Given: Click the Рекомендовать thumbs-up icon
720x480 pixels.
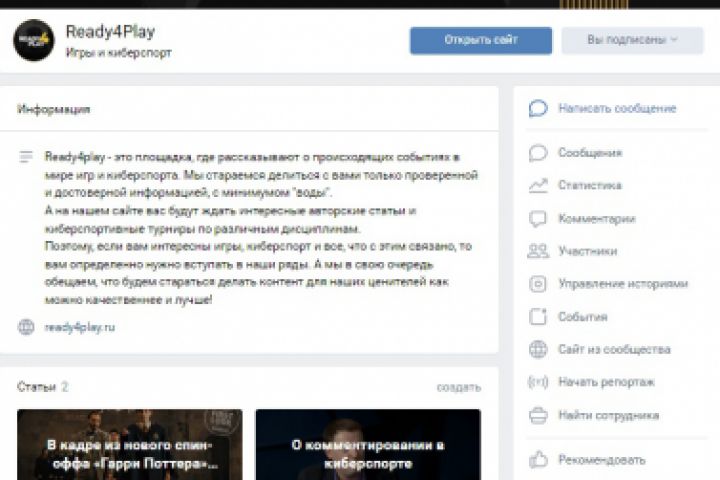Looking at the screenshot, I should (538, 459).
